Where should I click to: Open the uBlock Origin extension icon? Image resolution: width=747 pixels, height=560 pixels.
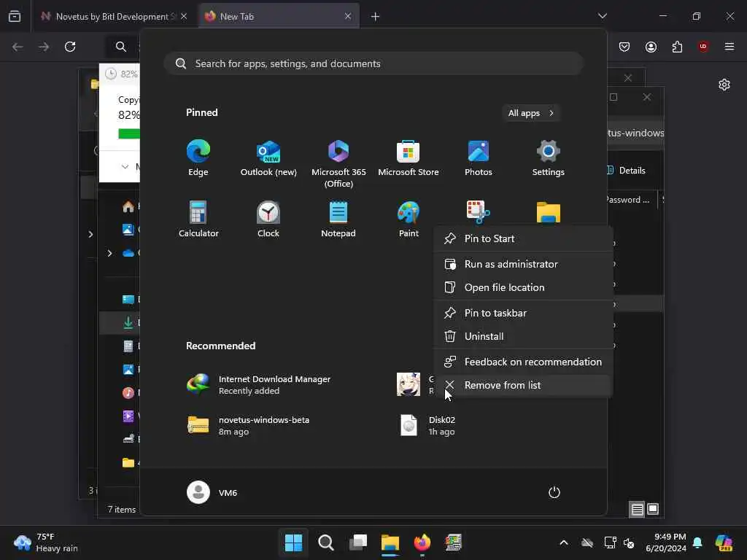[x=703, y=47]
